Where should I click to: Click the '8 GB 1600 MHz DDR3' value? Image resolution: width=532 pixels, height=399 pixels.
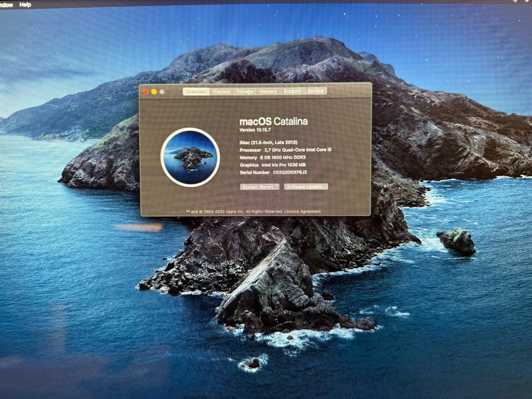[283, 157]
